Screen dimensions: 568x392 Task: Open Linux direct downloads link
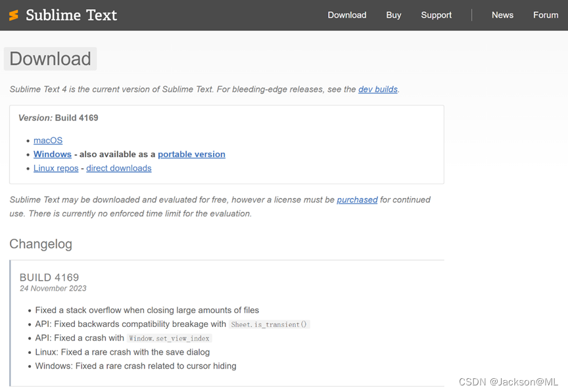pos(119,168)
